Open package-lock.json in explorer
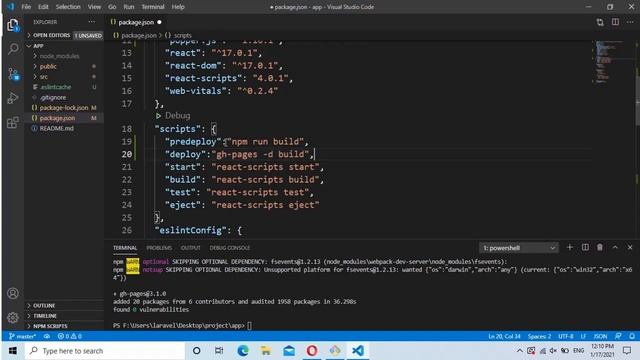 point(64,108)
